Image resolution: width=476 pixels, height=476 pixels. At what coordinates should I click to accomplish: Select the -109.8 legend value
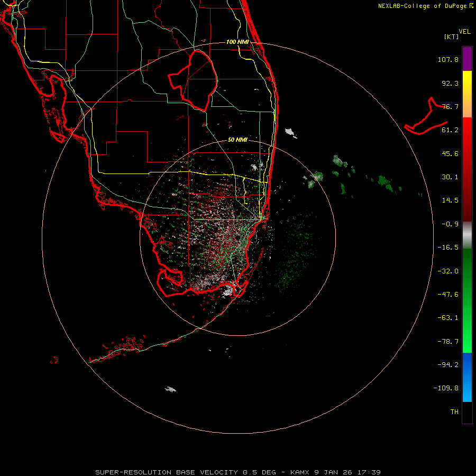tap(446, 388)
